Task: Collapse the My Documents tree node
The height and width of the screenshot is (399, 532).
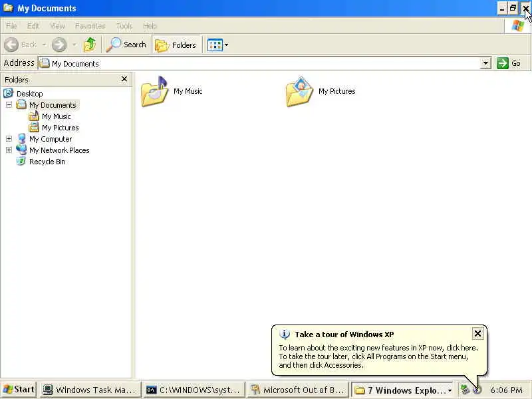Action: pos(9,104)
